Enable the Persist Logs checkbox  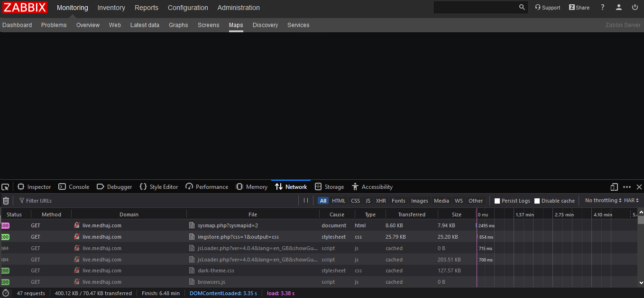tap(497, 201)
